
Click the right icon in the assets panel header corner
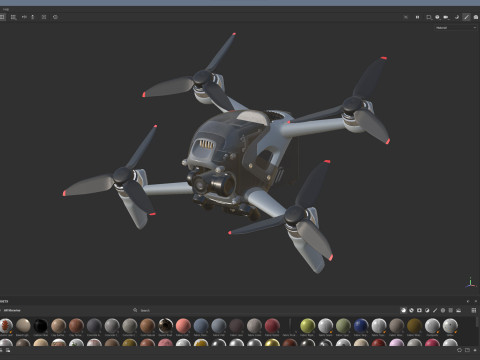coord(476,301)
